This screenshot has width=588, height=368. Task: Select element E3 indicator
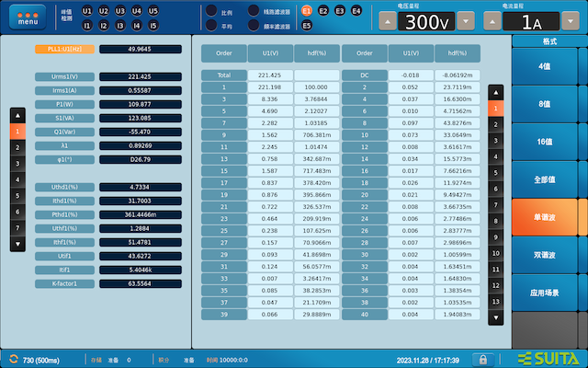[x=340, y=11]
